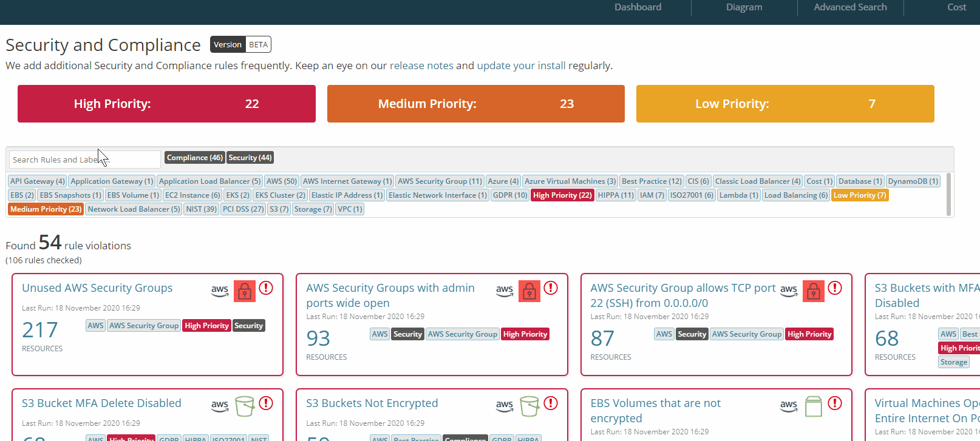The image size is (980, 441).
Task: Open the S3 Buckets Not Encrypted rule title
Action: (372, 403)
